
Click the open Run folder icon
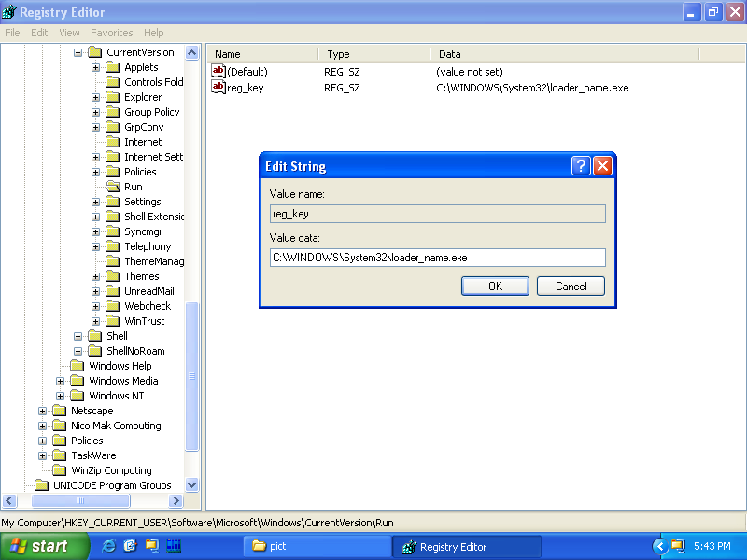tap(112, 187)
